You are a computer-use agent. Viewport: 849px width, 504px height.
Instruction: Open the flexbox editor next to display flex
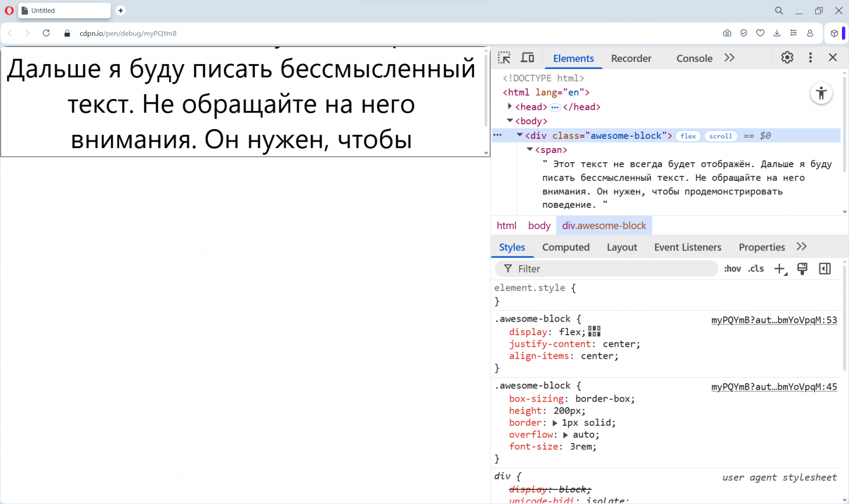[x=594, y=331]
